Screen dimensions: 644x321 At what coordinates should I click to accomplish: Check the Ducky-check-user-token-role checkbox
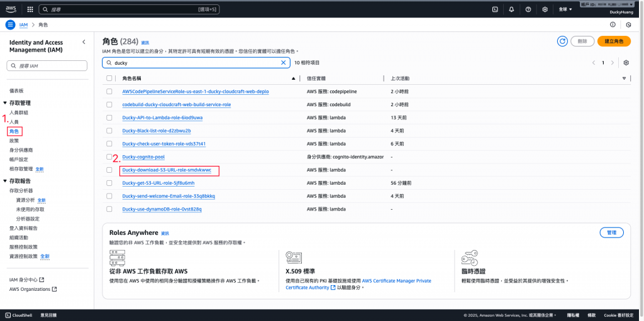click(109, 144)
